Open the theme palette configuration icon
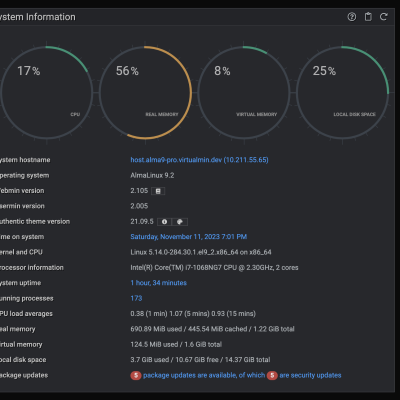 pos(180,222)
